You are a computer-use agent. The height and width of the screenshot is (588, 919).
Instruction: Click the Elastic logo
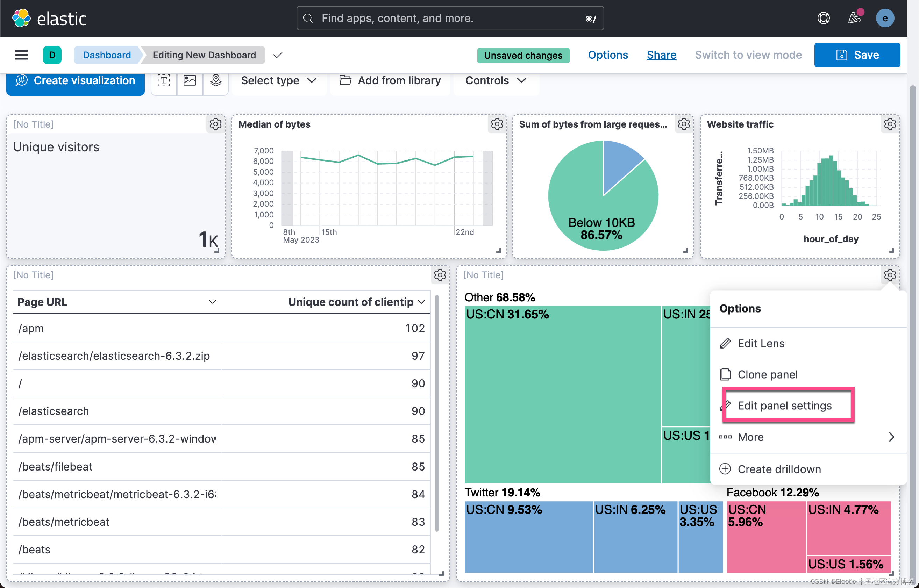(x=49, y=18)
